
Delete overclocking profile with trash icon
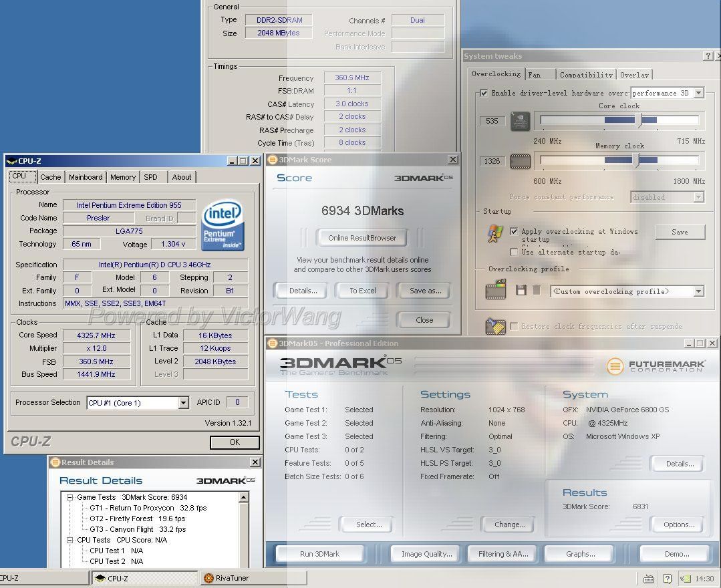tap(536, 290)
